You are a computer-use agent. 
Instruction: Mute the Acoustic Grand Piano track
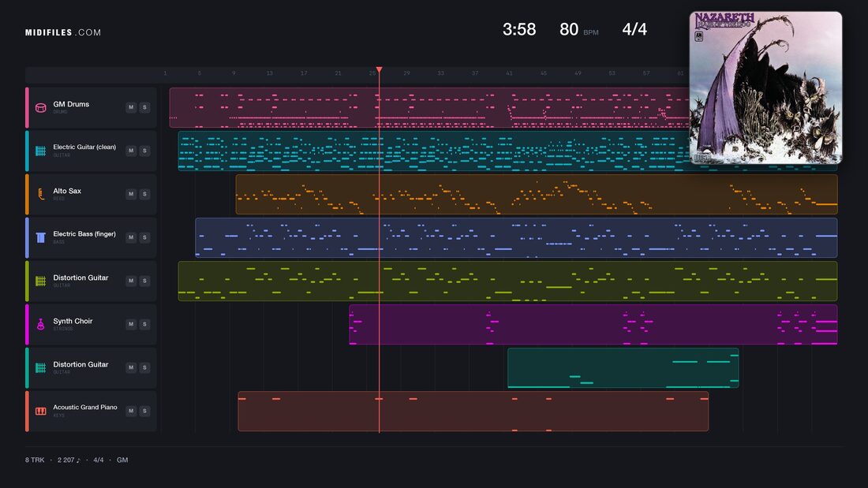tap(131, 411)
